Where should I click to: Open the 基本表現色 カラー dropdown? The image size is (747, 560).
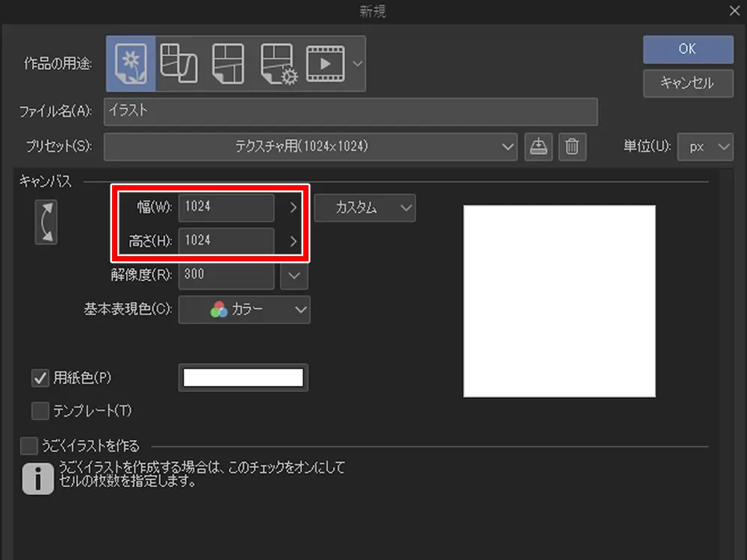(x=244, y=310)
